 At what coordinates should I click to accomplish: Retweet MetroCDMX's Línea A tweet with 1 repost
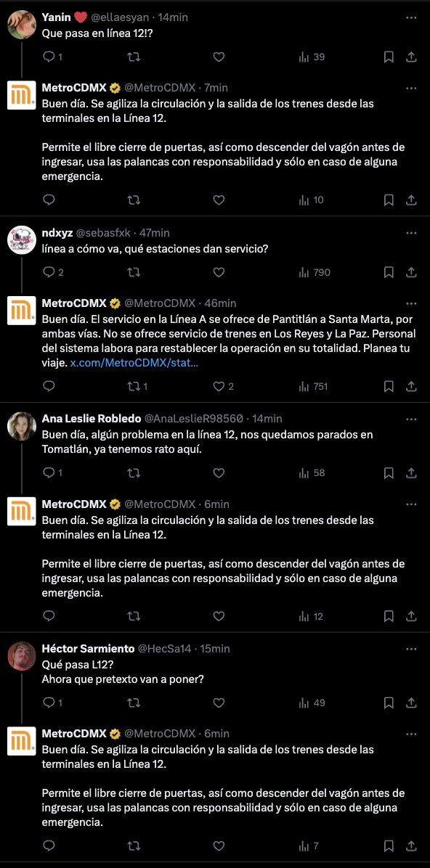point(138,386)
